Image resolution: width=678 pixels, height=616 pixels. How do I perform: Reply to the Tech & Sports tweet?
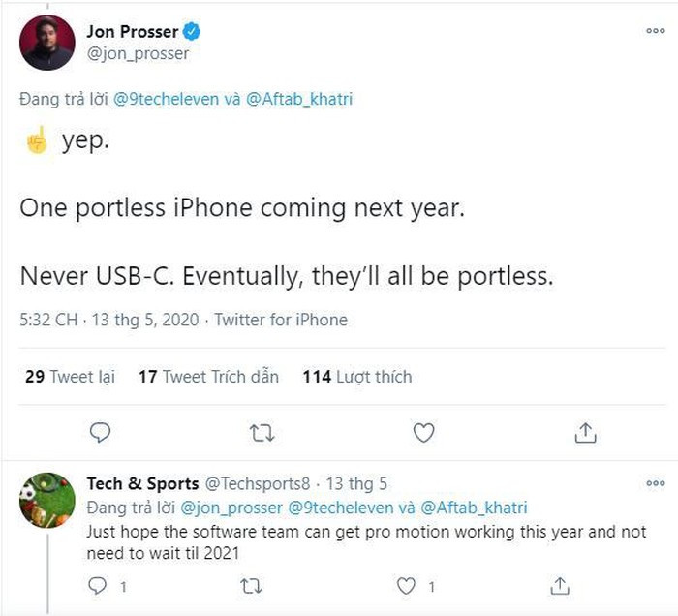(x=96, y=585)
